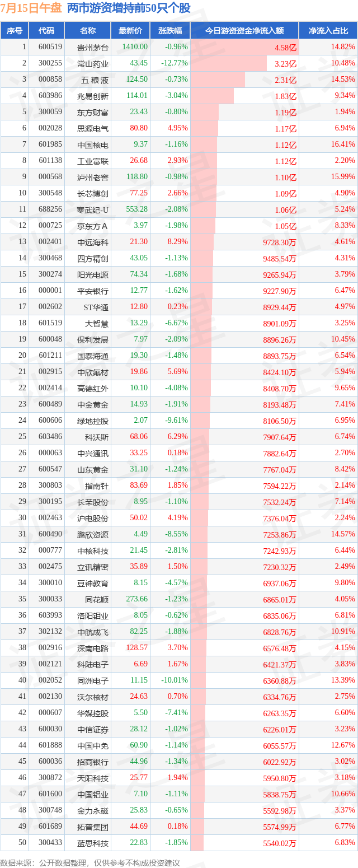The width and height of the screenshot is (358, 868).
Task: Click the 洛阳钼业 stock name
Action: tap(93, 616)
